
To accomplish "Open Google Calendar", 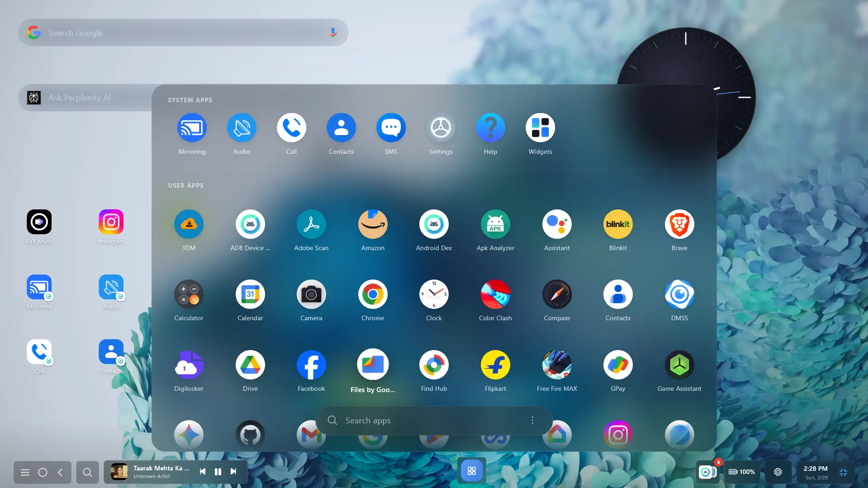I will tap(250, 294).
